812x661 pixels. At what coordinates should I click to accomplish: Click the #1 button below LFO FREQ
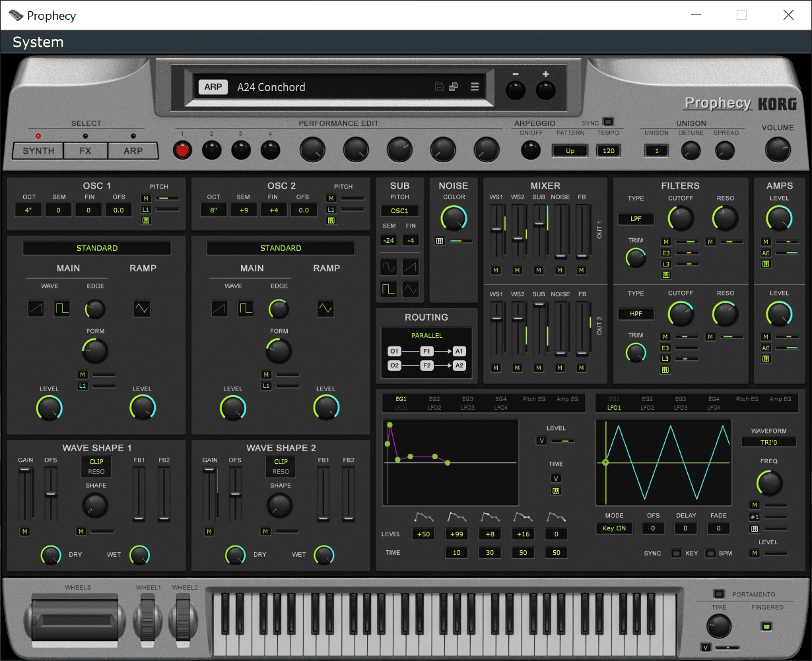click(755, 517)
